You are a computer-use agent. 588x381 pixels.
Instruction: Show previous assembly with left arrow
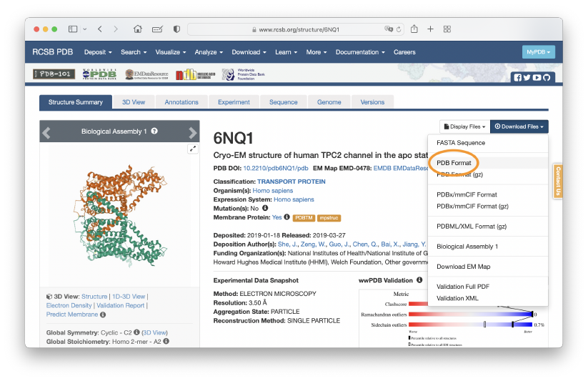(x=46, y=132)
